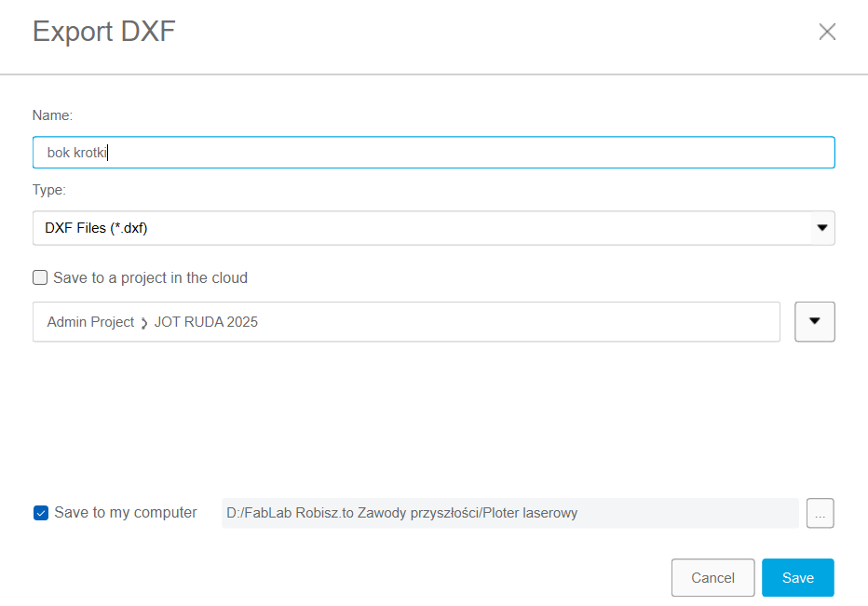Viewport: 868px width, 606px height.
Task: Click the 'Save to my computer' label text
Action: click(x=126, y=513)
